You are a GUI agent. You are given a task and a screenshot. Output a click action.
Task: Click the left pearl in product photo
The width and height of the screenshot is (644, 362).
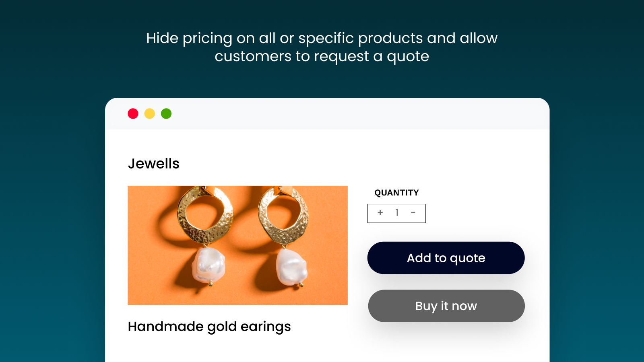tap(208, 265)
